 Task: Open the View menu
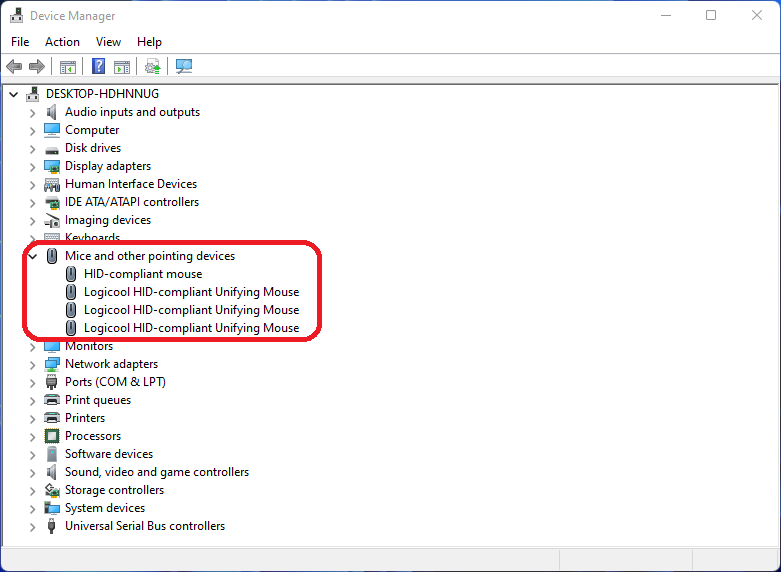coord(108,42)
